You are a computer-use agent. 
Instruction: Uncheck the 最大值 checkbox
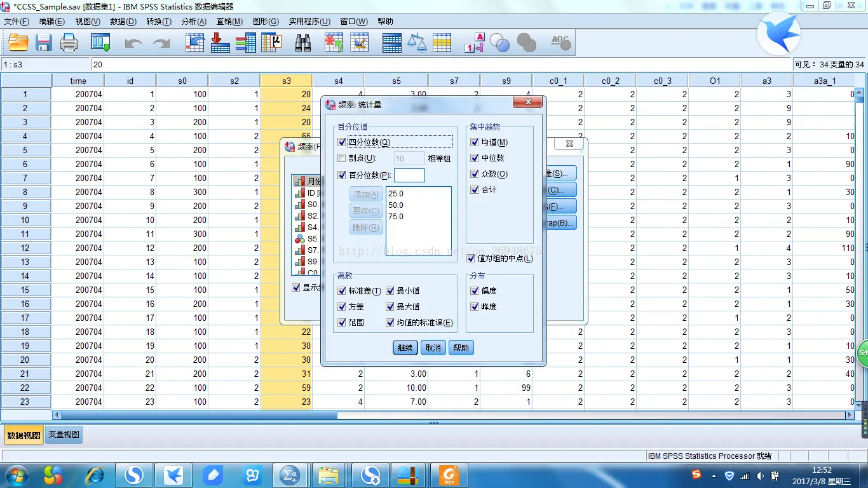click(390, 307)
